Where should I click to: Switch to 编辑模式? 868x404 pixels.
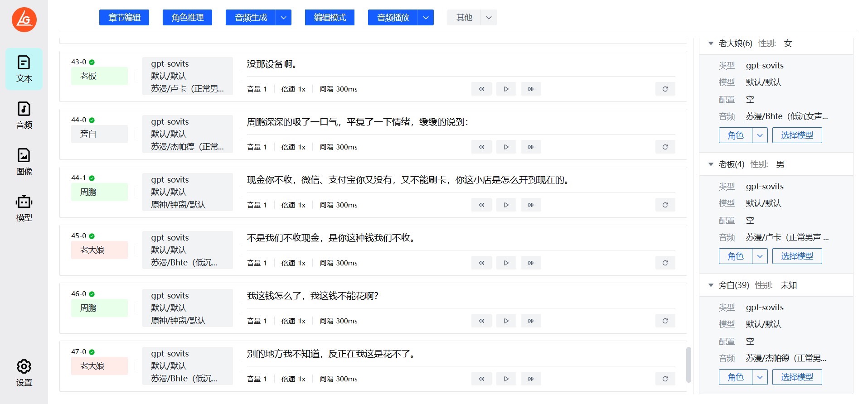point(330,18)
